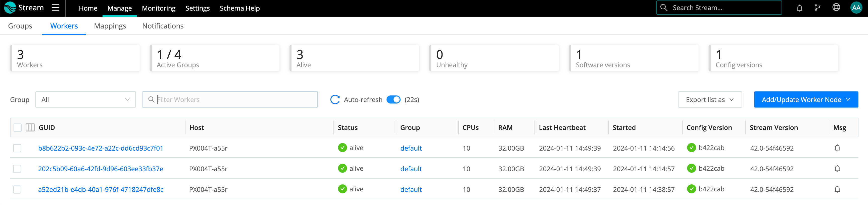The height and width of the screenshot is (205, 868).
Task: Open the notifications bell in top bar
Action: 799,8
